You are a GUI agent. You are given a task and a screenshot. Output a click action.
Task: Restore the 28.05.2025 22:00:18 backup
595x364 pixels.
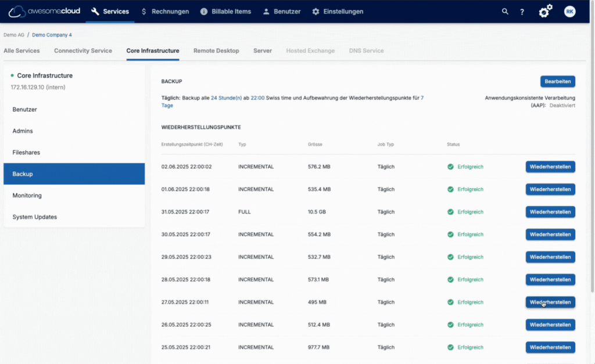point(550,279)
